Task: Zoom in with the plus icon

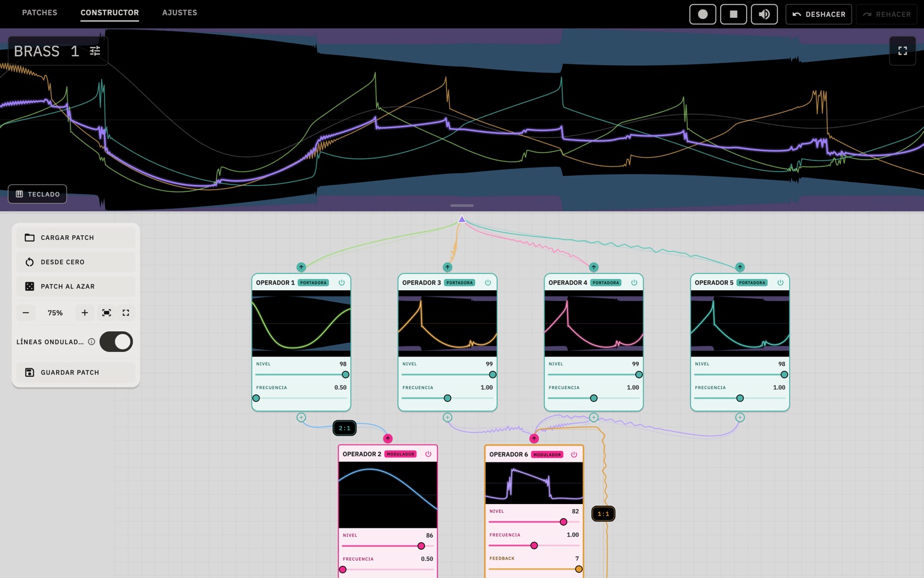Action: click(x=85, y=313)
